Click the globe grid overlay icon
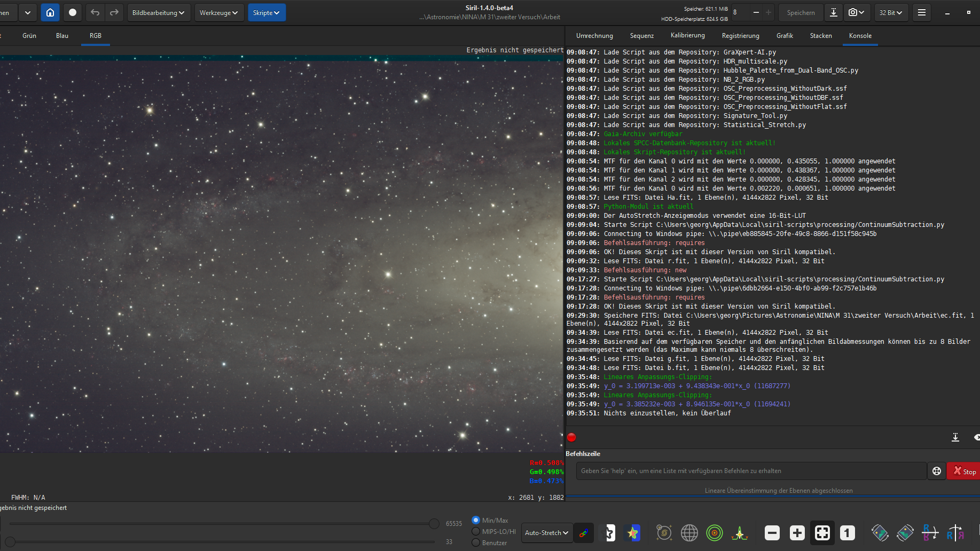Screen dimensions: 980x551 [x=689, y=532]
